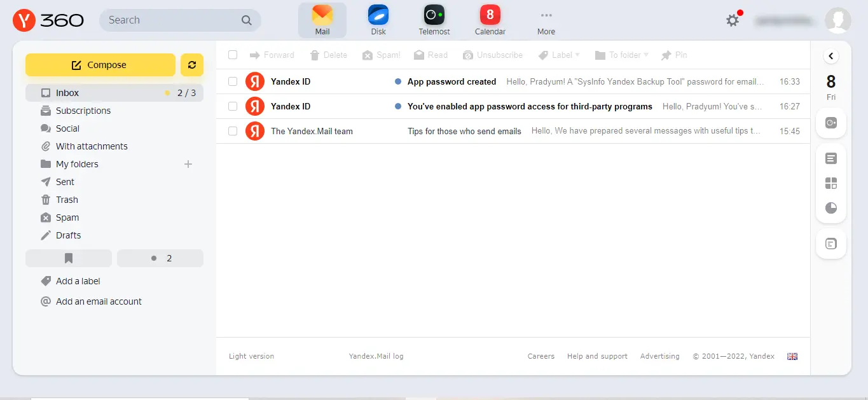868x400 pixels.
Task: Open the Yandex.Mail log link
Action: [x=376, y=356]
